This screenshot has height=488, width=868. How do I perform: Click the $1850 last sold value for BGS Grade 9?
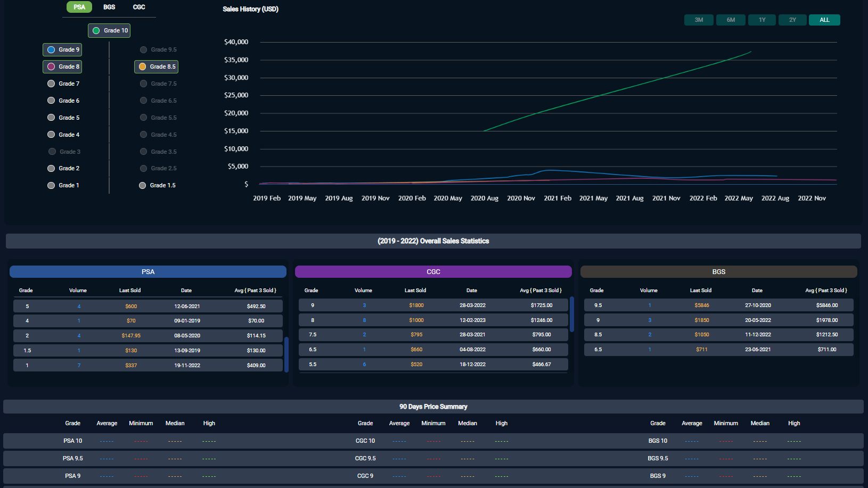(700, 320)
